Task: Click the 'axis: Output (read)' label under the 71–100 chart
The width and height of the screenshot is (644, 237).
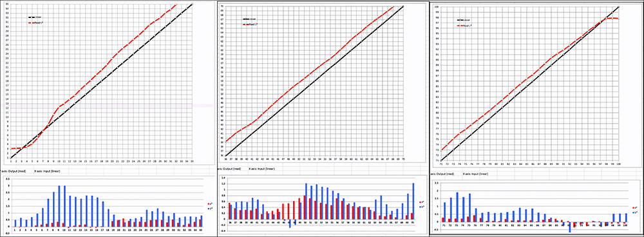Action: coord(442,174)
